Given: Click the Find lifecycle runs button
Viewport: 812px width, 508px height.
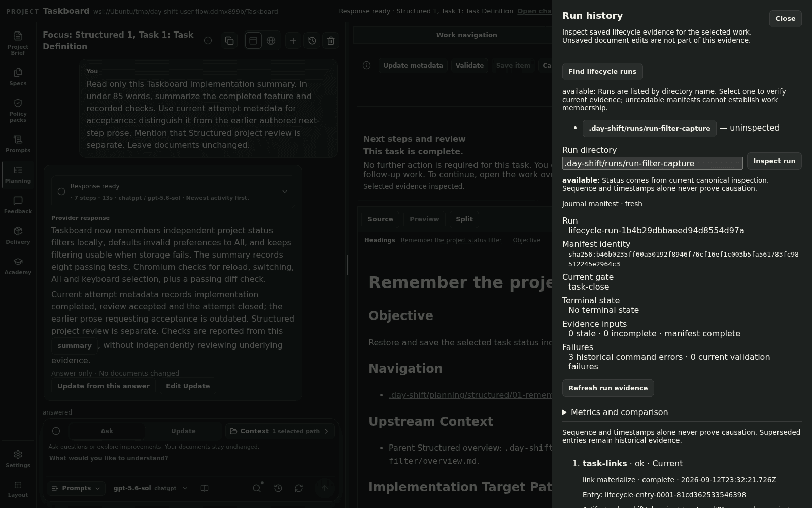Looking at the screenshot, I should (602, 72).
